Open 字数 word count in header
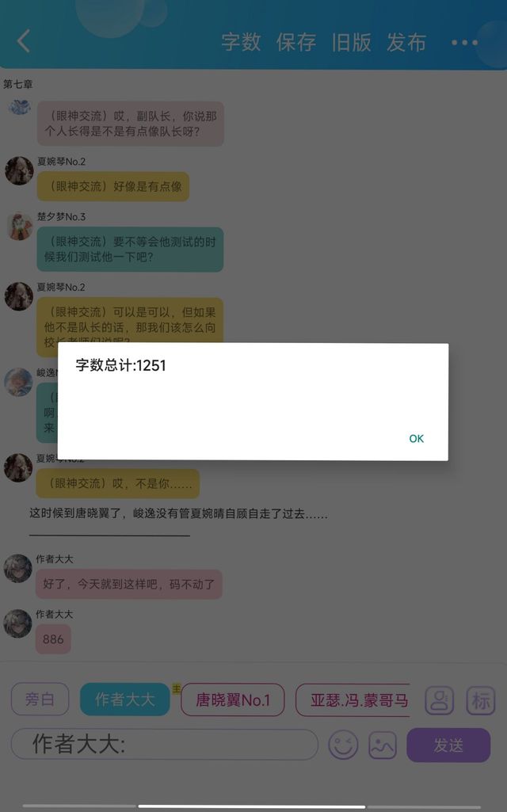Viewport: 507px width, 812px height. pyautogui.click(x=241, y=42)
